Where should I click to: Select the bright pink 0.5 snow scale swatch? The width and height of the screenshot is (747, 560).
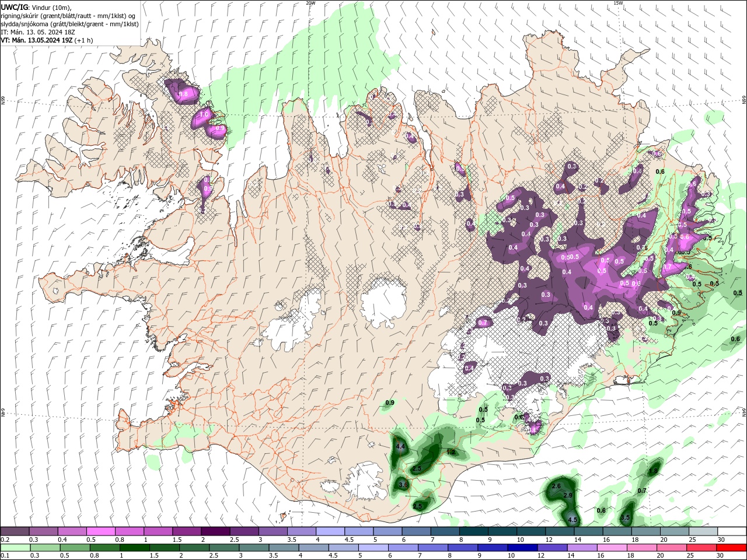[x=100, y=531]
